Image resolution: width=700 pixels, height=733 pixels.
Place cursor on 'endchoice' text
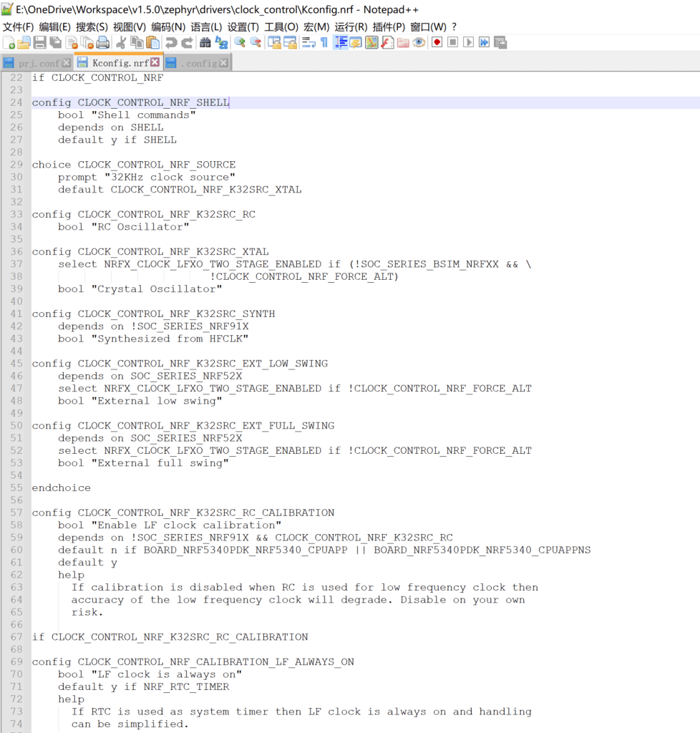(62, 488)
